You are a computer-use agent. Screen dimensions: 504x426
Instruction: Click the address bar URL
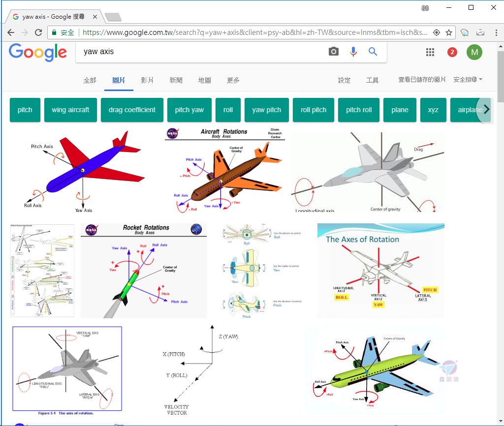tap(254, 32)
